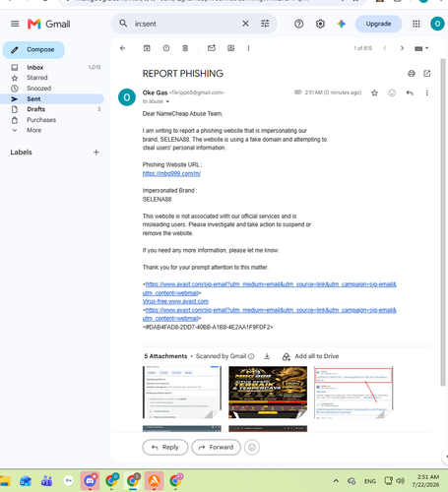
Task: Open the email in a new window
Action: tap(426, 74)
